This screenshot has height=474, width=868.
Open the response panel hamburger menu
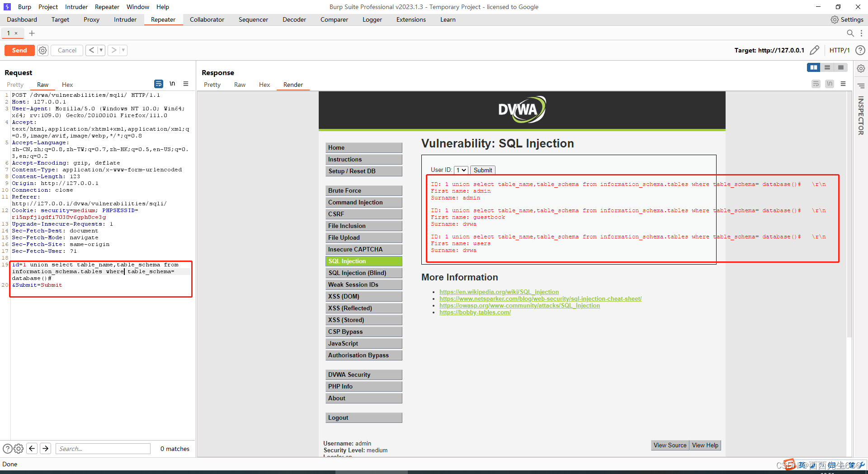click(x=843, y=84)
